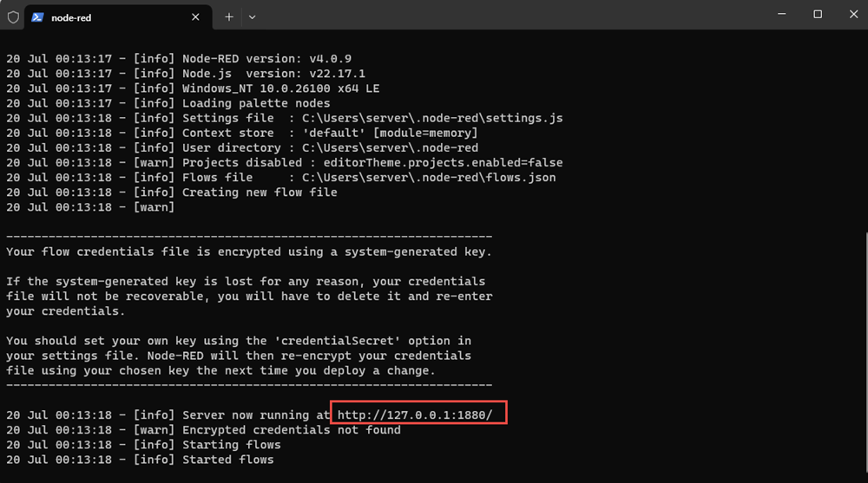The width and height of the screenshot is (868, 483).
Task: Click the settings.js file path
Action: point(432,118)
